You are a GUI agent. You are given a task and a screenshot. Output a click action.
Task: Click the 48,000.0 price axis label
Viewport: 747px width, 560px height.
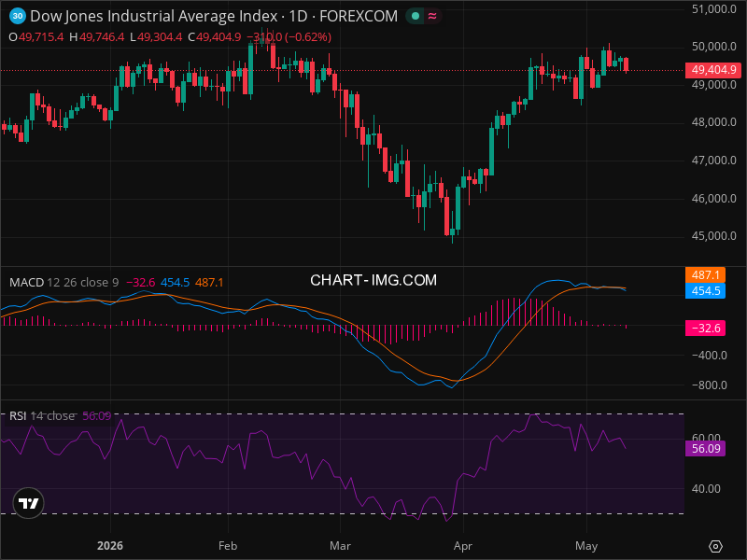713,122
